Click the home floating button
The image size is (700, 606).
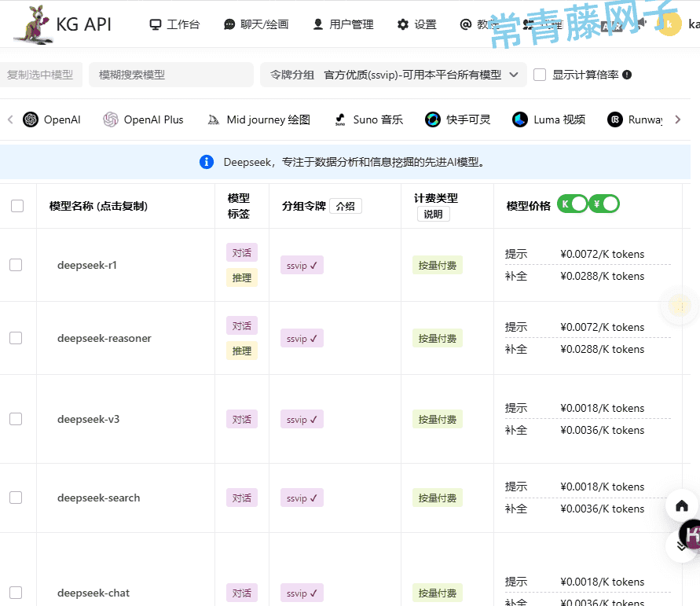click(x=682, y=506)
